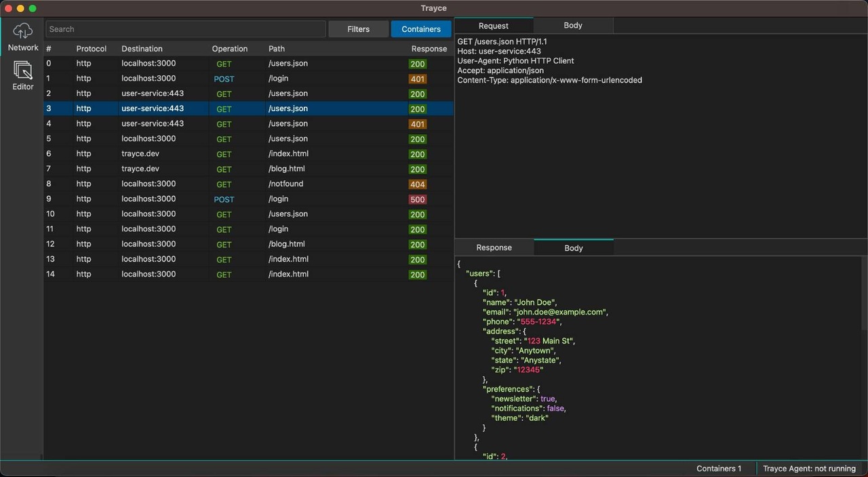
Task: Click the 401 badge in row 4
Action: click(x=418, y=124)
